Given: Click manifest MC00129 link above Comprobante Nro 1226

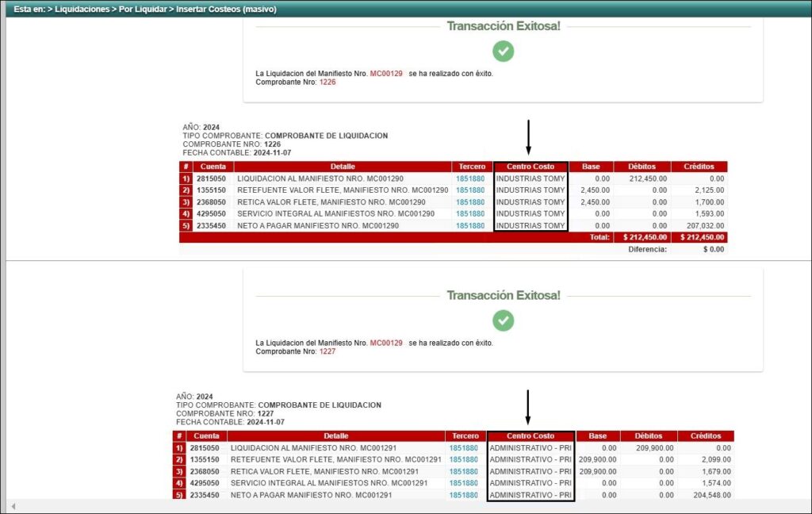Looking at the screenshot, I should (386, 73).
